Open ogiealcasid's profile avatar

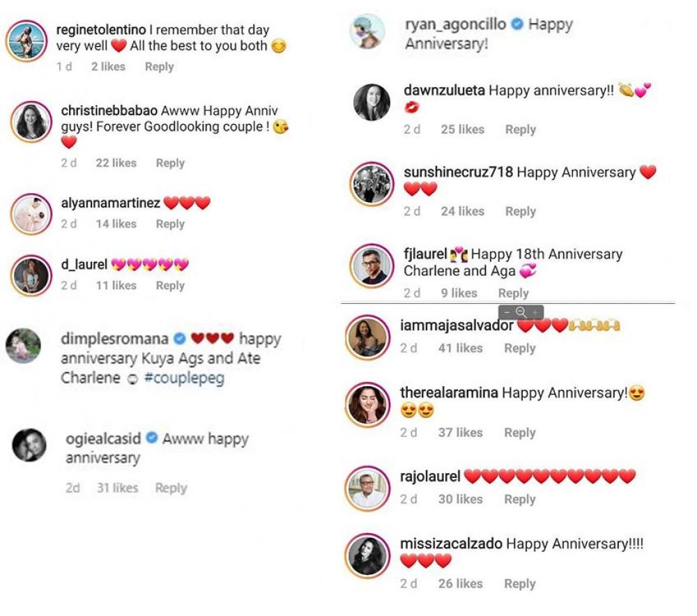click(x=29, y=445)
